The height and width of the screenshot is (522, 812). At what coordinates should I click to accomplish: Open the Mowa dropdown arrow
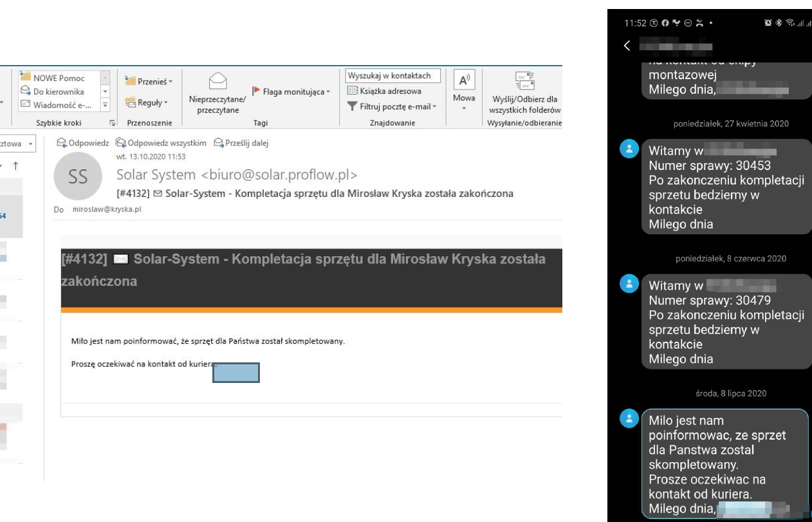click(x=464, y=108)
